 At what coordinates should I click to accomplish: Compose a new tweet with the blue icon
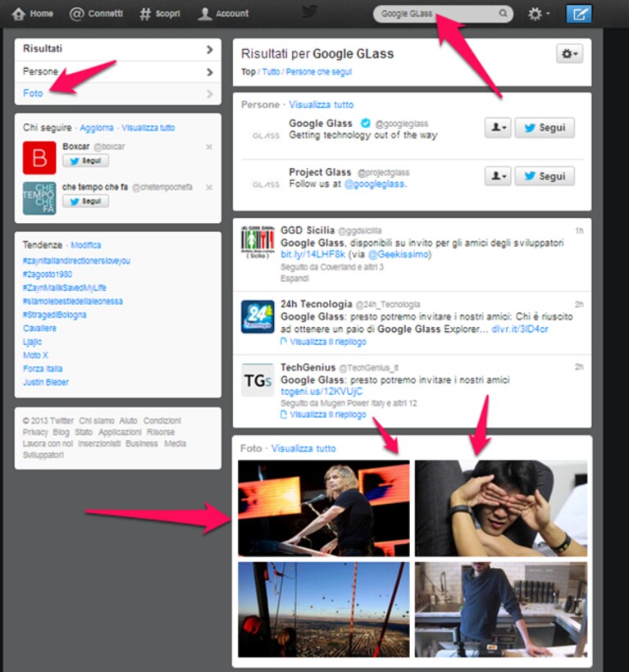tap(579, 14)
